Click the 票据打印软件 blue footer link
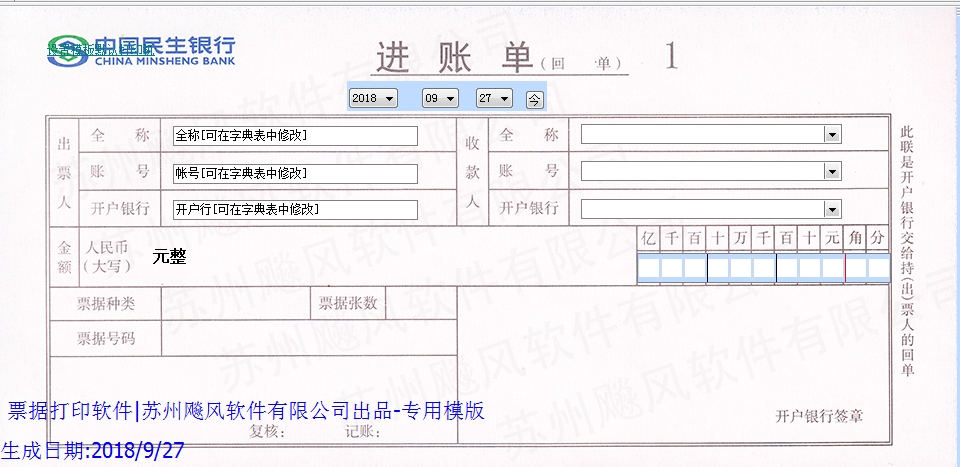The image size is (960, 467). coord(70,411)
